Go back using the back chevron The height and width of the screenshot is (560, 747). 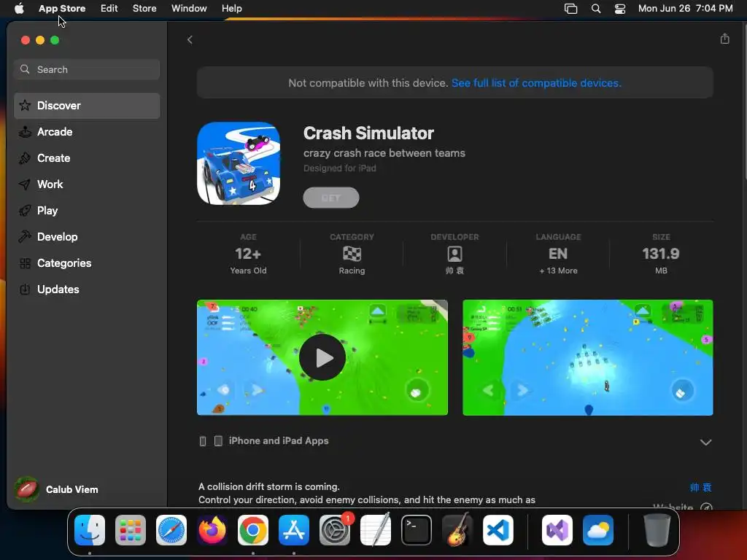click(x=190, y=40)
